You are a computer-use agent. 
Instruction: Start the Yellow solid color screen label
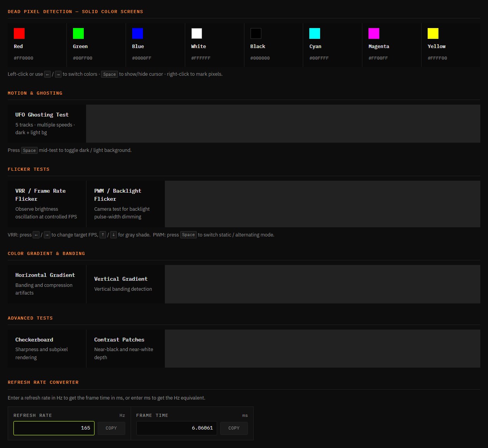pos(437,47)
